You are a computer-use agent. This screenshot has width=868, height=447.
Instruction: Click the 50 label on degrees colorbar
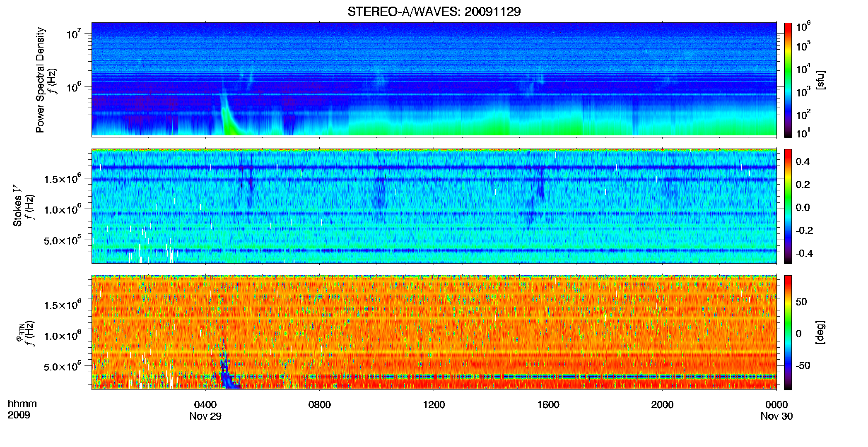801,302
